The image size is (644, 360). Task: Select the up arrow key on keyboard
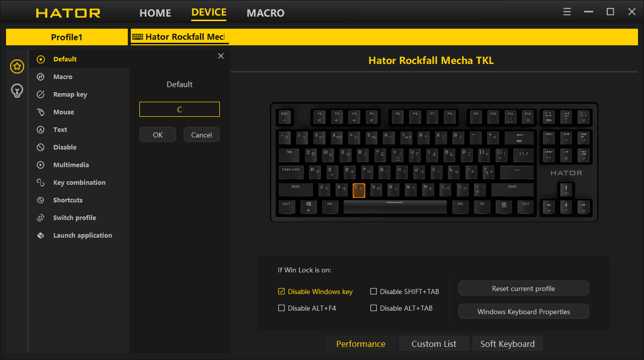566,190
